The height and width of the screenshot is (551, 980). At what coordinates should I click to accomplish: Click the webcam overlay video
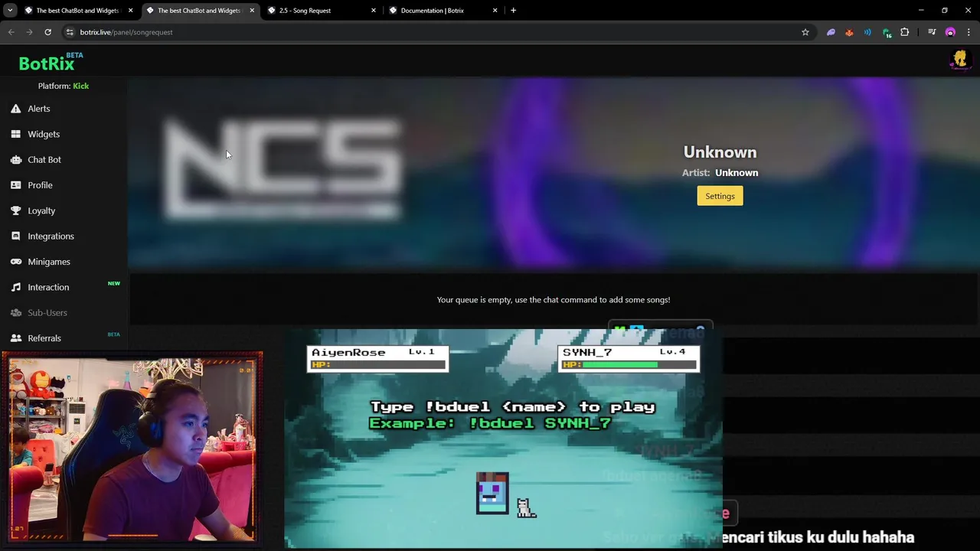tap(132, 448)
